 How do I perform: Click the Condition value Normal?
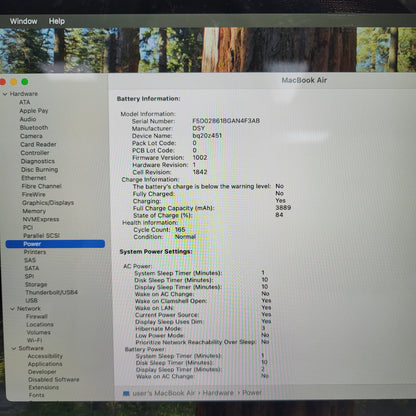coord(185,237)
